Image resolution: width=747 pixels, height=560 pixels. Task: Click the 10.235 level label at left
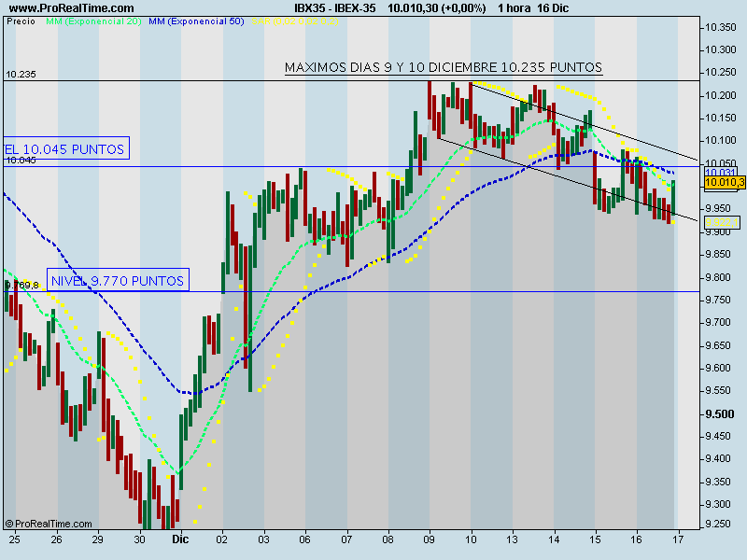coord(21,75)
